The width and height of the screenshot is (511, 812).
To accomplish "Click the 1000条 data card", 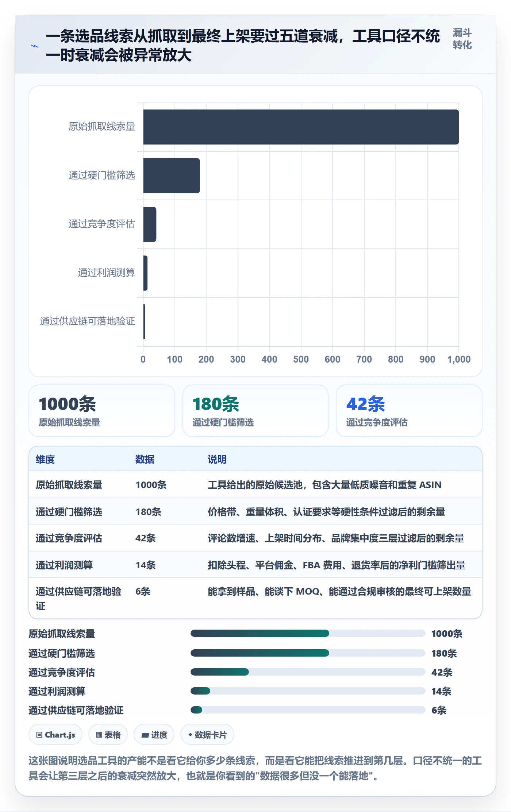I will 102,411.
